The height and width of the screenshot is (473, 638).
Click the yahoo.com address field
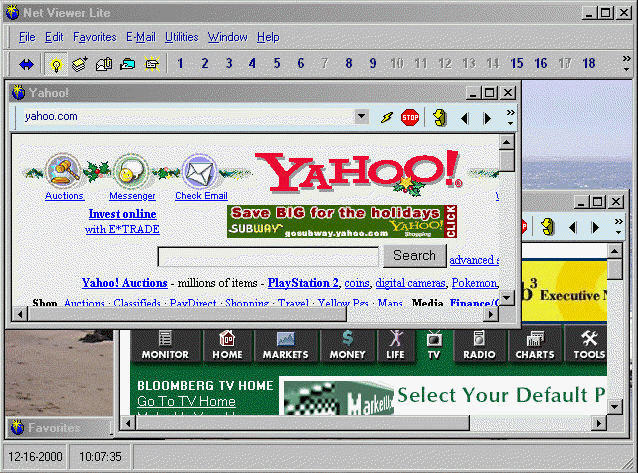pyautogui.click(x=187, y=116)
